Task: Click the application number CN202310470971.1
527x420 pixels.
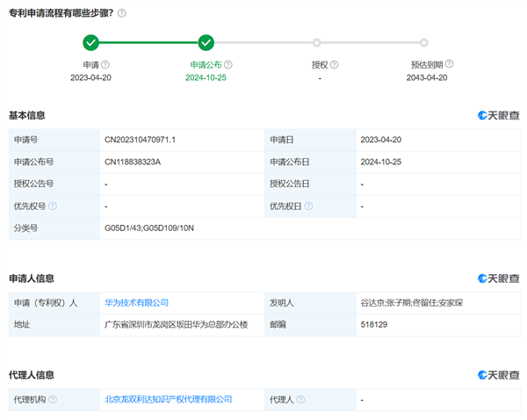Action: [141, 140]
